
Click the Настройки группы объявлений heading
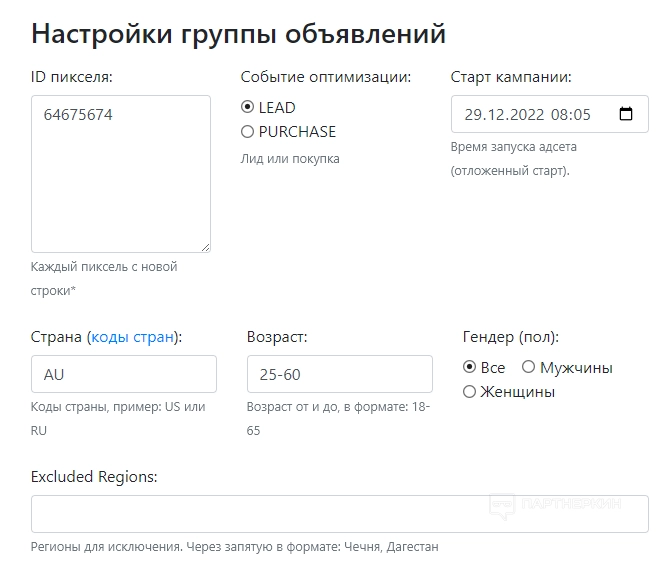pyautogui.click(x=238, y=33)
